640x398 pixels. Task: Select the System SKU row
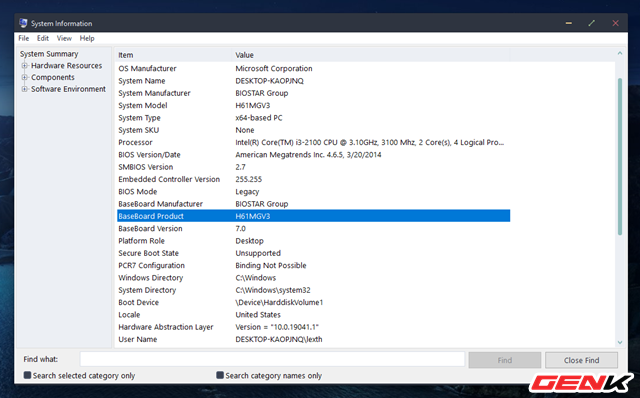[313, 130]
